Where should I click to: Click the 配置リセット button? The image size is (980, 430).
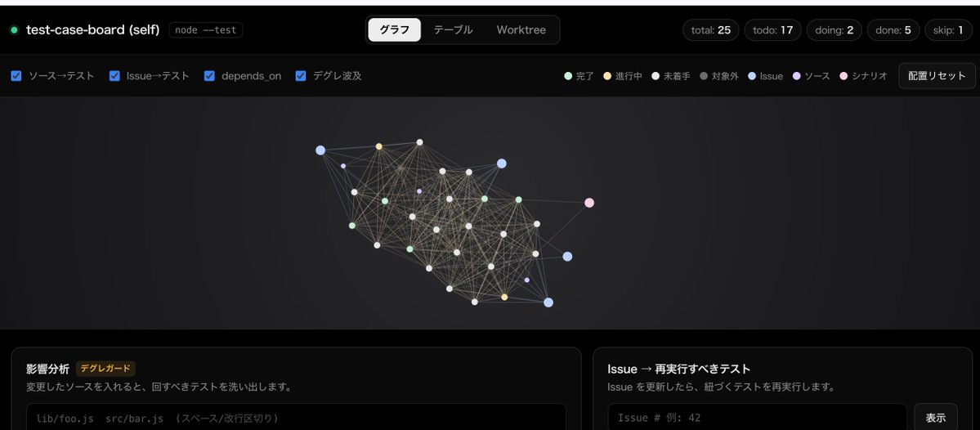coord(937,76)
